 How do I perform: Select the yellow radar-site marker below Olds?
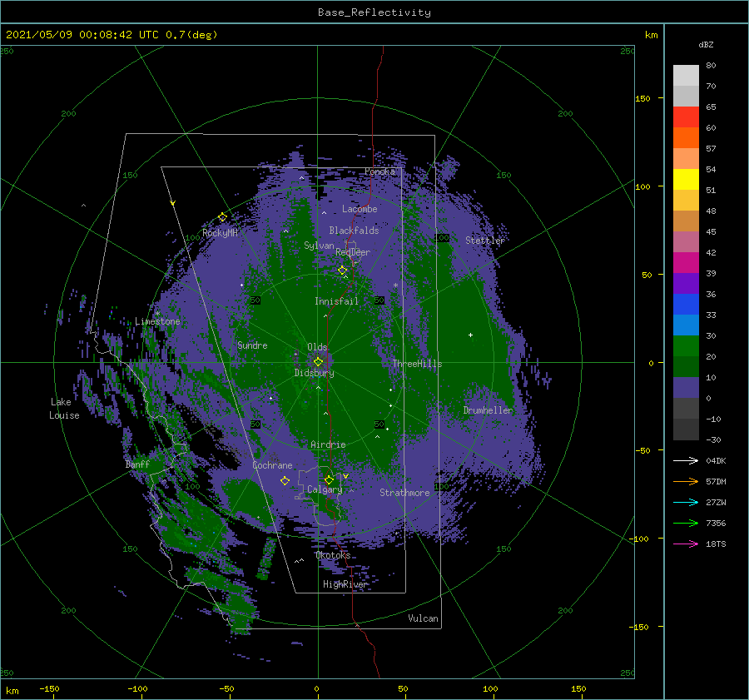(x=318, y=362)
